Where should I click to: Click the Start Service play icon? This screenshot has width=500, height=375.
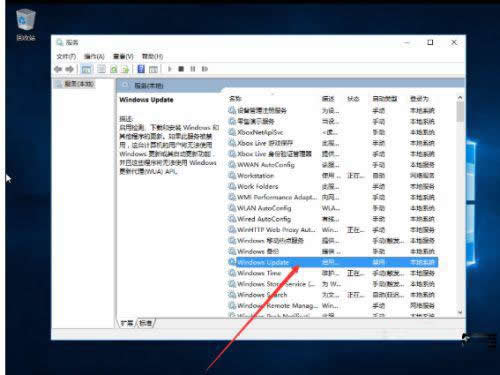[x=169, y=69]
